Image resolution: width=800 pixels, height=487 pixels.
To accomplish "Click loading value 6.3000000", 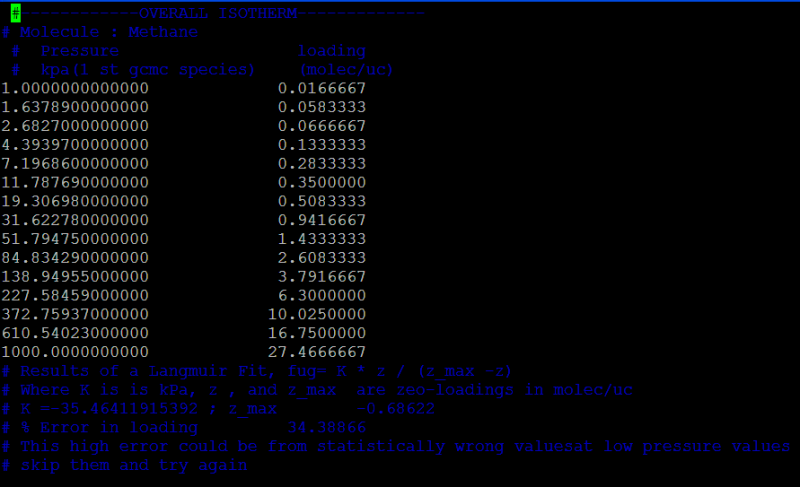I will click(322, 296).
